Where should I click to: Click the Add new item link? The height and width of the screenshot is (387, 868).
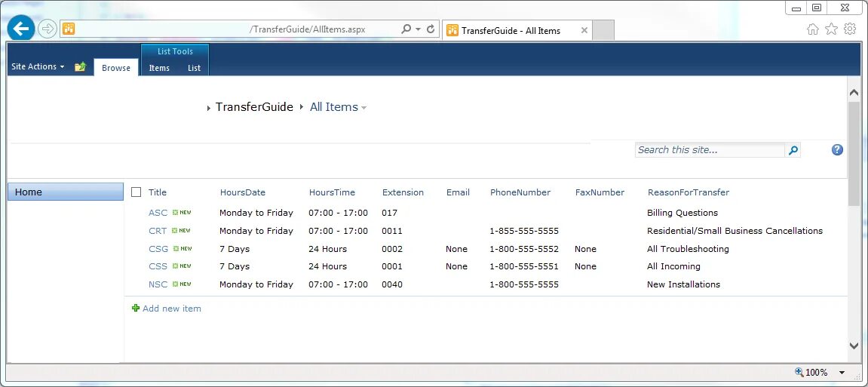[x=172, y=309]
